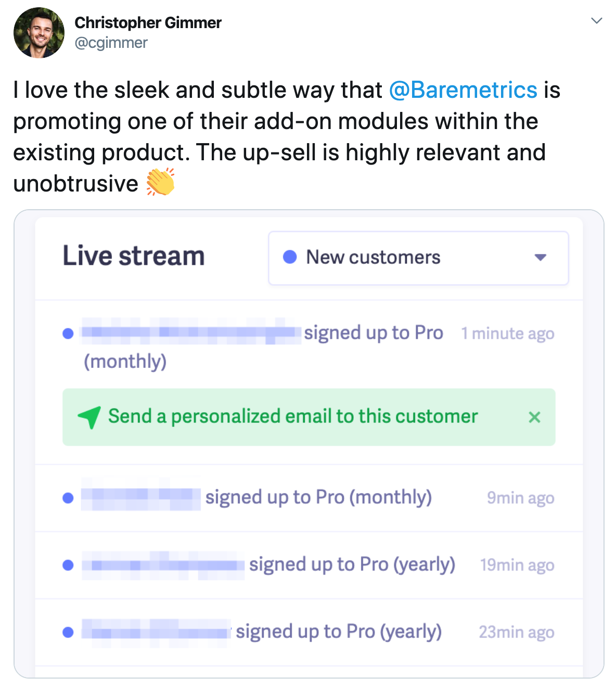Viewport: 616px width, 689px height.
Task: Click the blue dot beside New customers
Action: tap(290, 257)
